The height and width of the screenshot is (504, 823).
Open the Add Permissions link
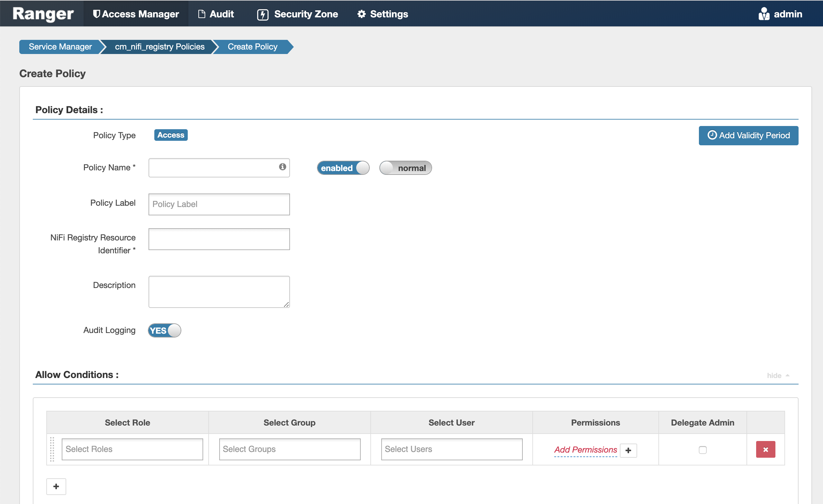tap(584, 450)
